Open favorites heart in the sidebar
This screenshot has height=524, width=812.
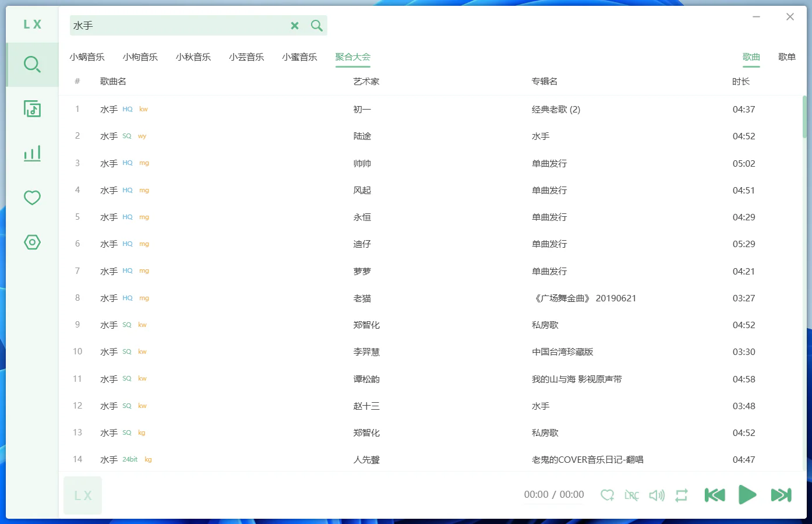pyautogui.click(x=32, y=198)
